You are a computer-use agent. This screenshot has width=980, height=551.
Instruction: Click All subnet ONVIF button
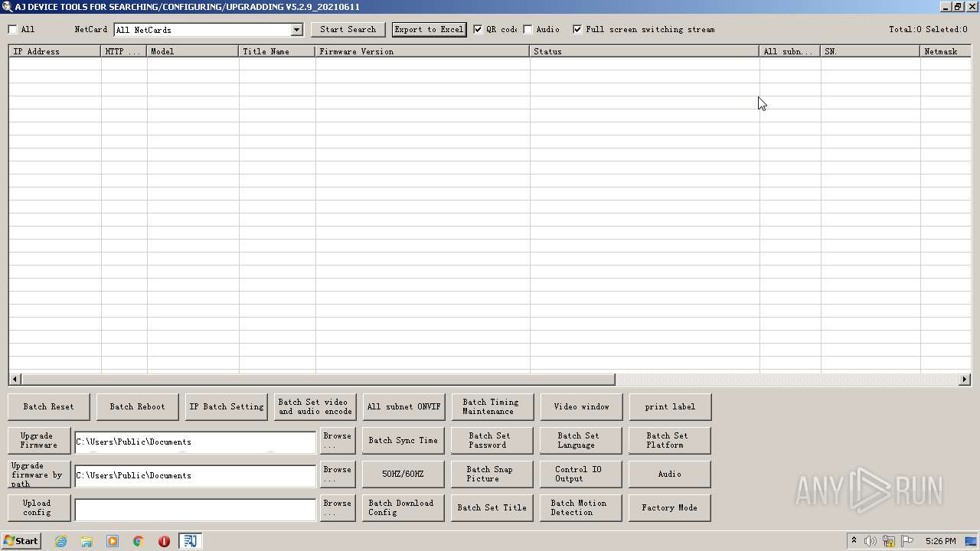pyautogui.click(x=403, y=407)
